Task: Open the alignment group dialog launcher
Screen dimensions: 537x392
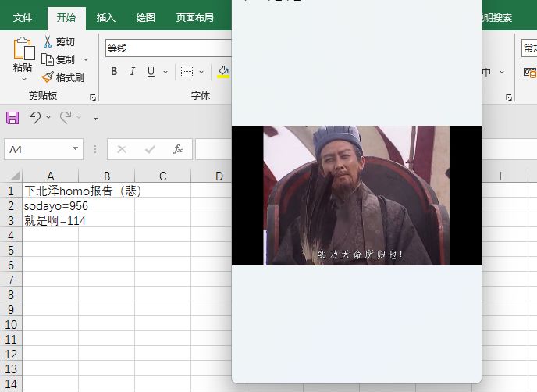Action: 509,98
